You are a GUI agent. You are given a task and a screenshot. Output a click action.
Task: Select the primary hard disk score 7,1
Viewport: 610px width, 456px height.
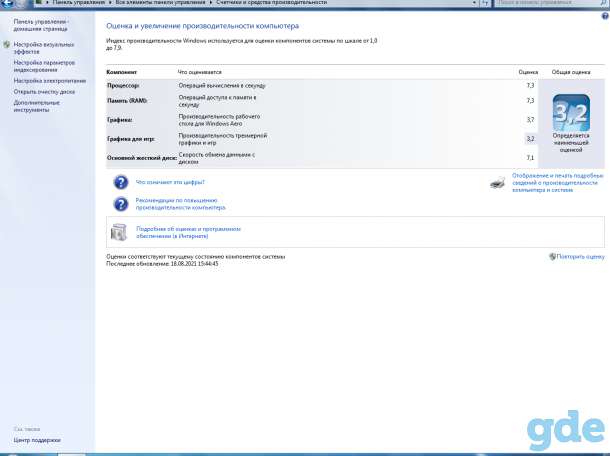pyautogui.click(x=530, y=158)
